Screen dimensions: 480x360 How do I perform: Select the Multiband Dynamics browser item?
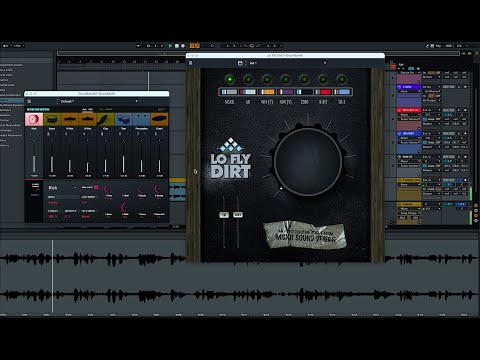click(12, 105)
